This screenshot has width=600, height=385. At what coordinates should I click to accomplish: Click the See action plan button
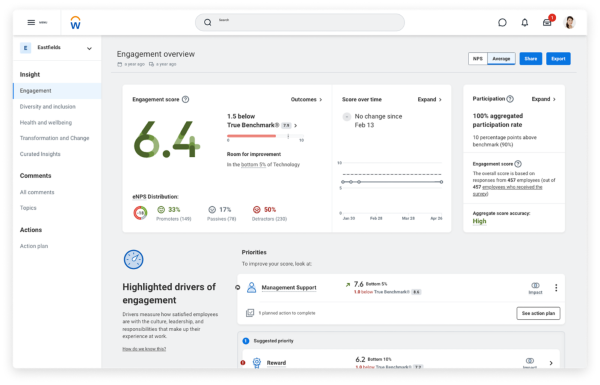pyautogui.click(x=538, y=313)
